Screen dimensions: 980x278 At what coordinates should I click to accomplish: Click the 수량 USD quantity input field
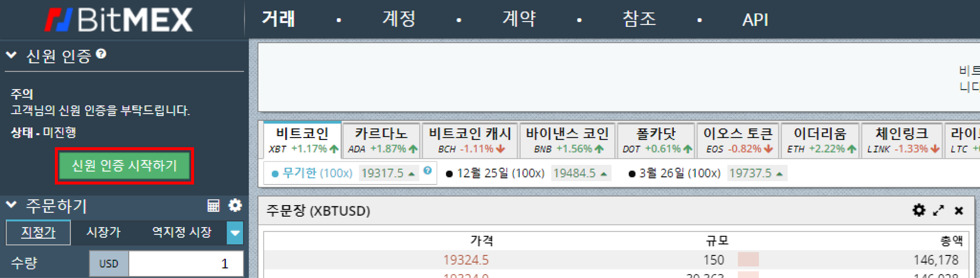coord(185,263)
